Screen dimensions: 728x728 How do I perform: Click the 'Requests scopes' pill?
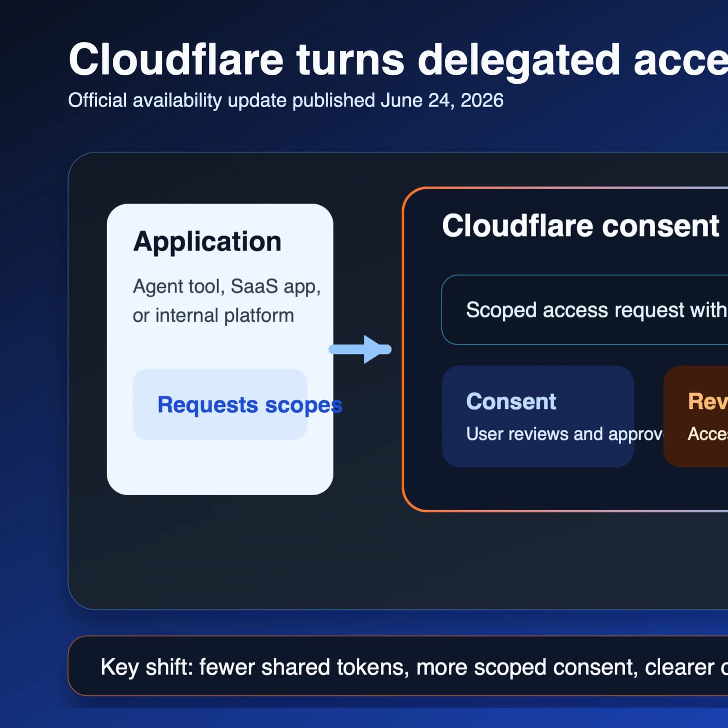[220, 404]
